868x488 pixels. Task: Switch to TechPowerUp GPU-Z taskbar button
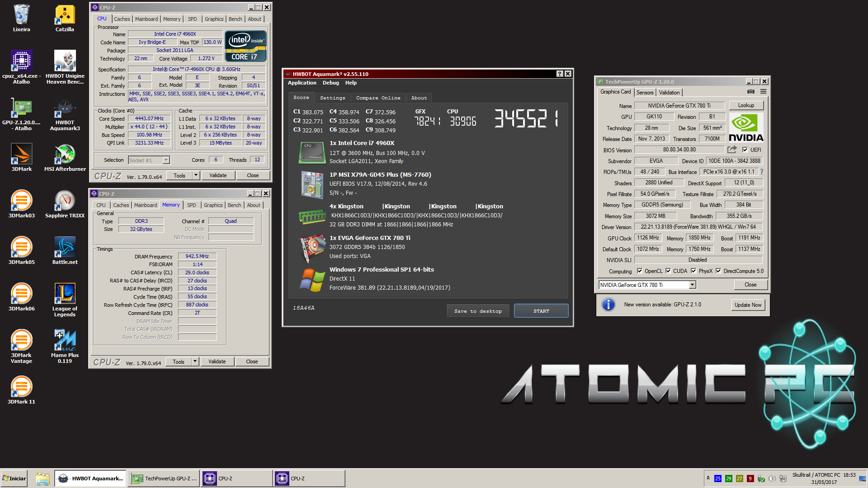point(165,479)
